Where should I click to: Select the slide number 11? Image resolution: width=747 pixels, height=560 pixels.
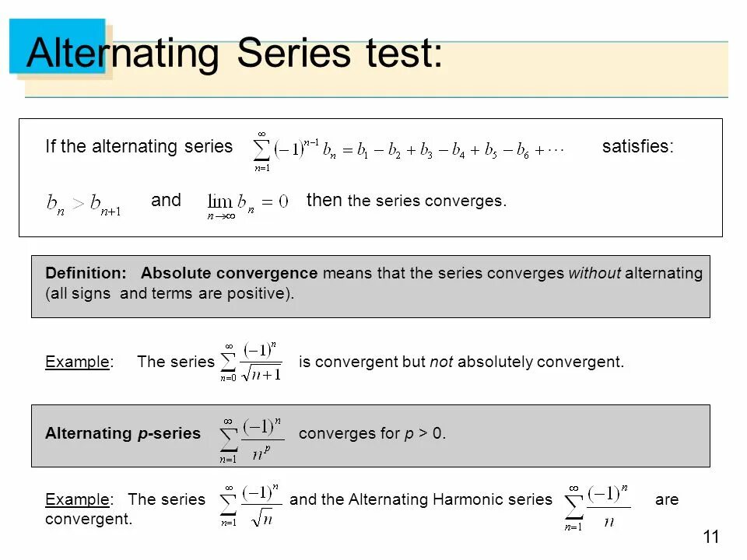point(710,537)
